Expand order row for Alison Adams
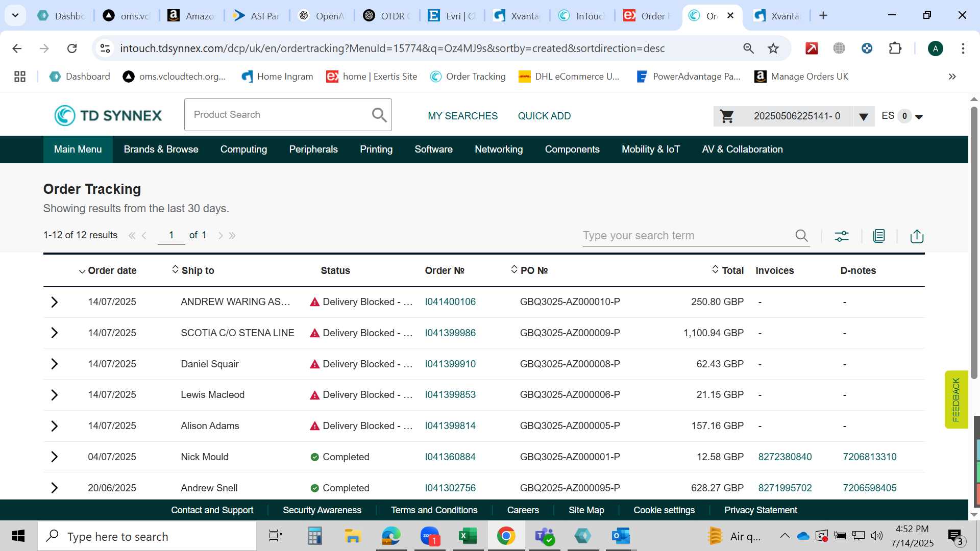This screenshot has height=551, width=980. pyautogui.click(x=55, y=426)
